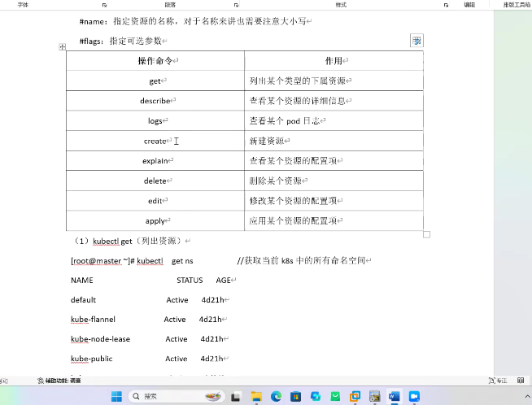Show hidden system tray icons chevron
The image size is (532, 405).
point(527,396)
